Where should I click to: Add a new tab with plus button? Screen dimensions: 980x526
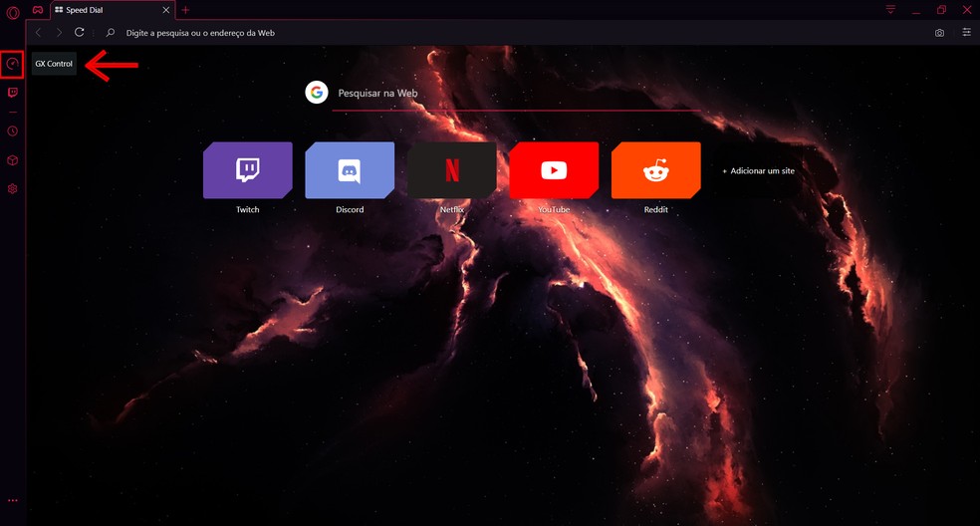pyautogui.click(x=185, y=10)
